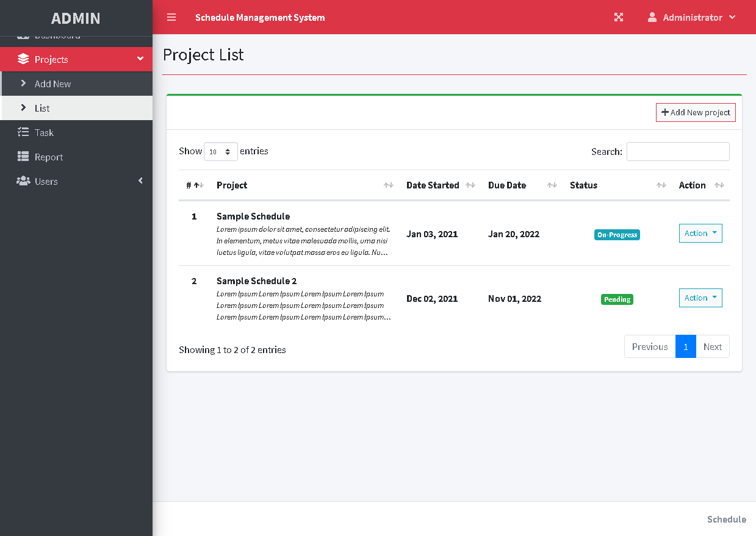
Task: Sort by Due Date column arrows
Action: point(552,185)
